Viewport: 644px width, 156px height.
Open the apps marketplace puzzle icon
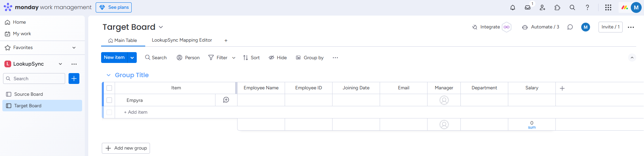tap(557, 7)
